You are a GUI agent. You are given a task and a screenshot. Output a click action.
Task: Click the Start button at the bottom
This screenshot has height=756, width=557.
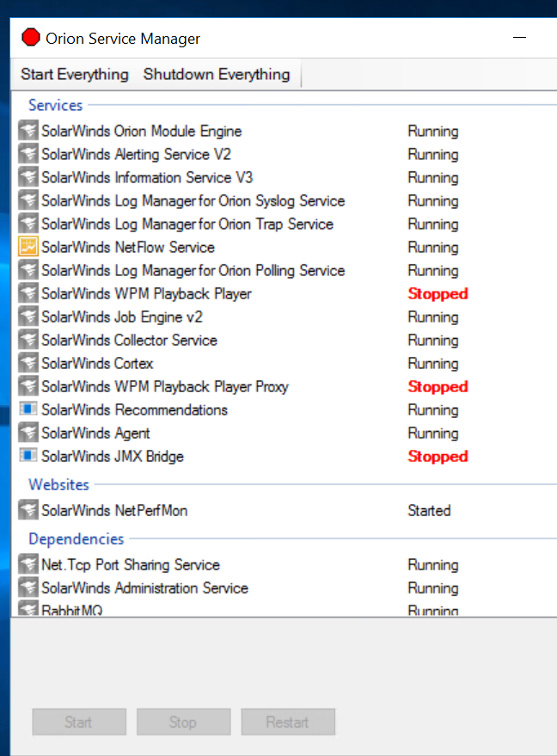pyautogui.click(x=79, y=722)
